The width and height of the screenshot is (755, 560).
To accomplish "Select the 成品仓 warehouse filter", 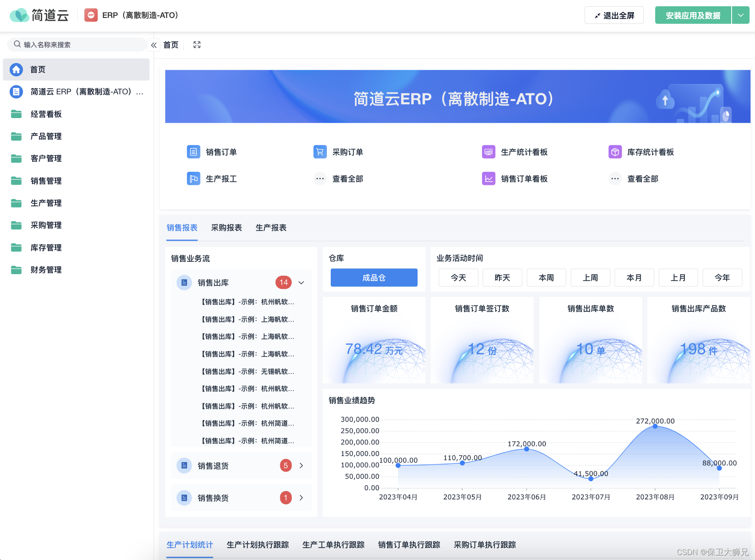I will [373, 277].
